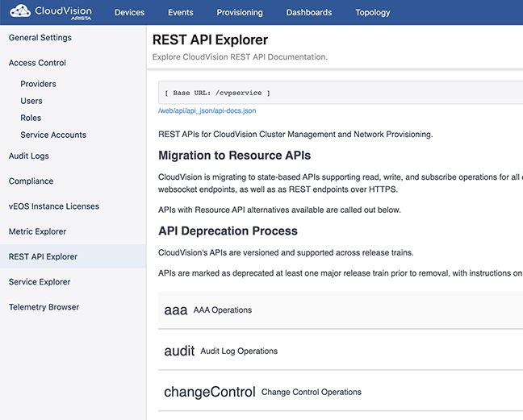The width and height of the screenshot is (523, 420).
Task: Click the Migration to Resource APIs heading
Action: (235, 156)
